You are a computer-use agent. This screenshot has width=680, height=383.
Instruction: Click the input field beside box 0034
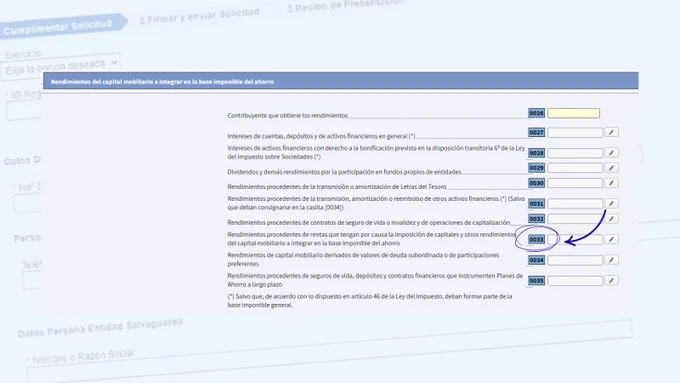click(575, 260)
